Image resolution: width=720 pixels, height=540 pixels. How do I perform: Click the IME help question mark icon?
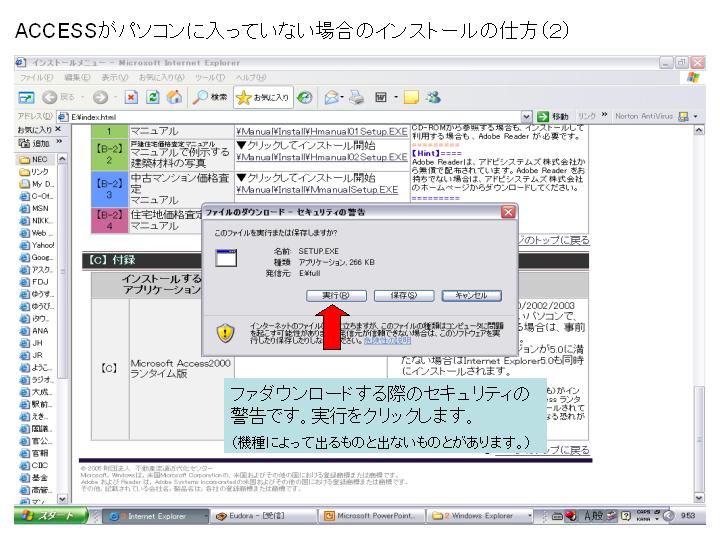(625, 516)
